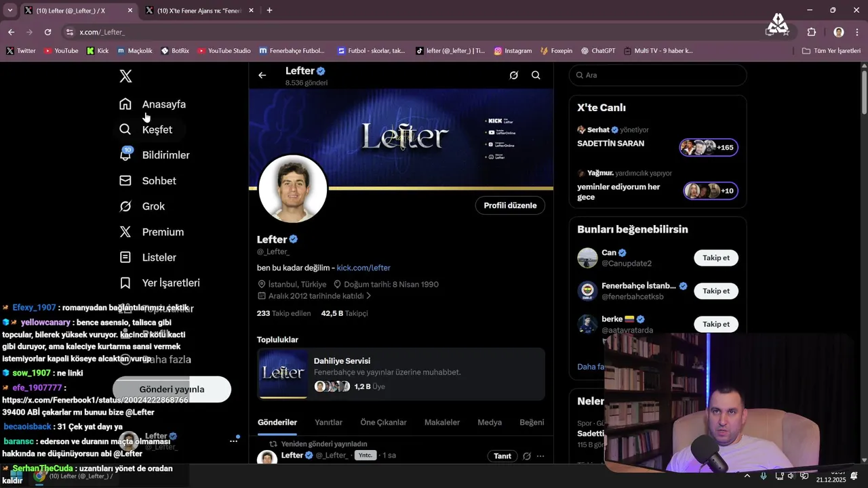Click the browser back button
Screen dimensions: 868x488
(11, 32)
